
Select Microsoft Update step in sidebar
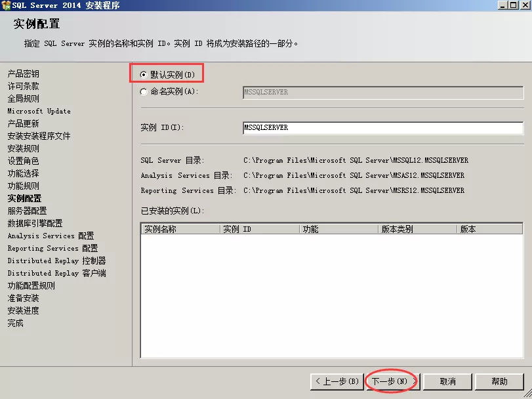coord(39,112)
